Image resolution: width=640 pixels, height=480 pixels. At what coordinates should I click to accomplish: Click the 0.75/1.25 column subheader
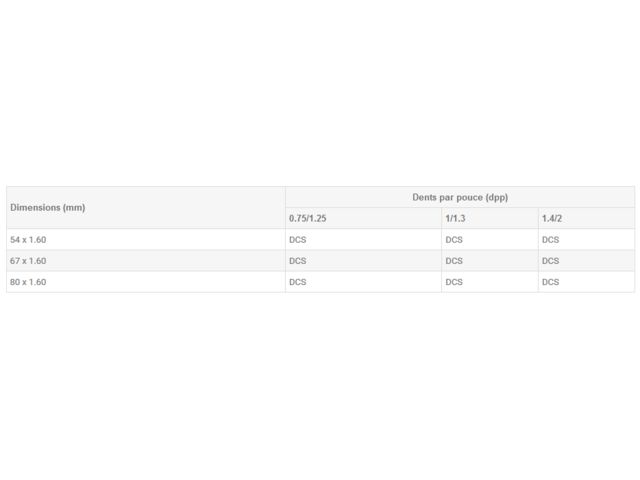(x=308, y=218)
